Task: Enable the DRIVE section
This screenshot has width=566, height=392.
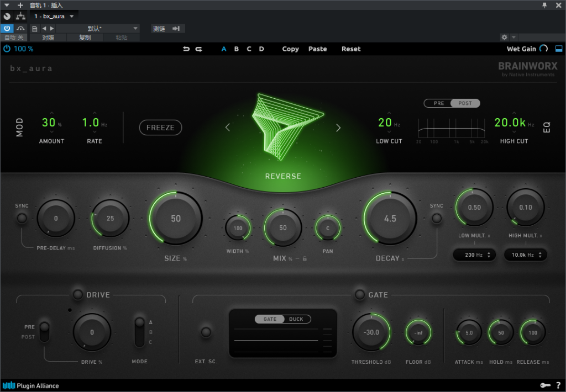Action: click(77, 295)
